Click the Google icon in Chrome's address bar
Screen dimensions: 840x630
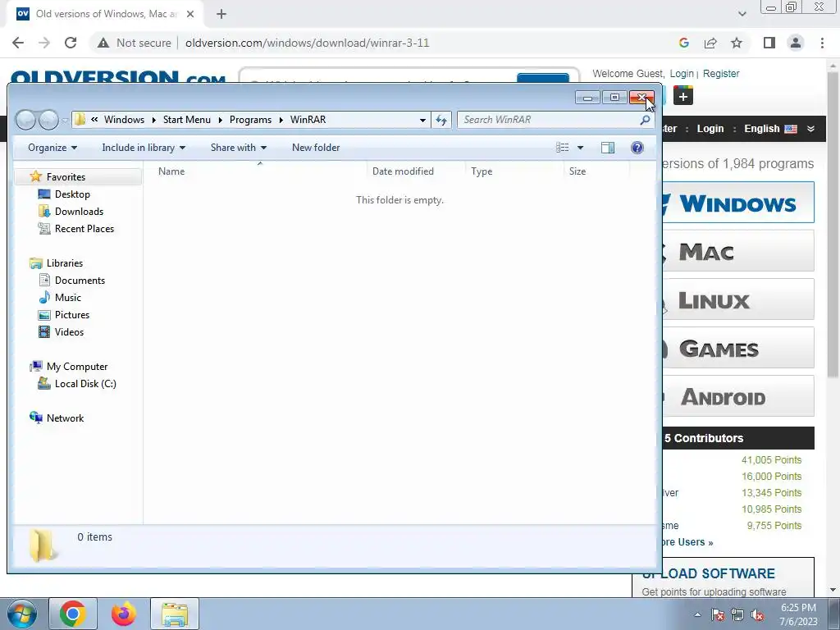click(x=683, y=43)
